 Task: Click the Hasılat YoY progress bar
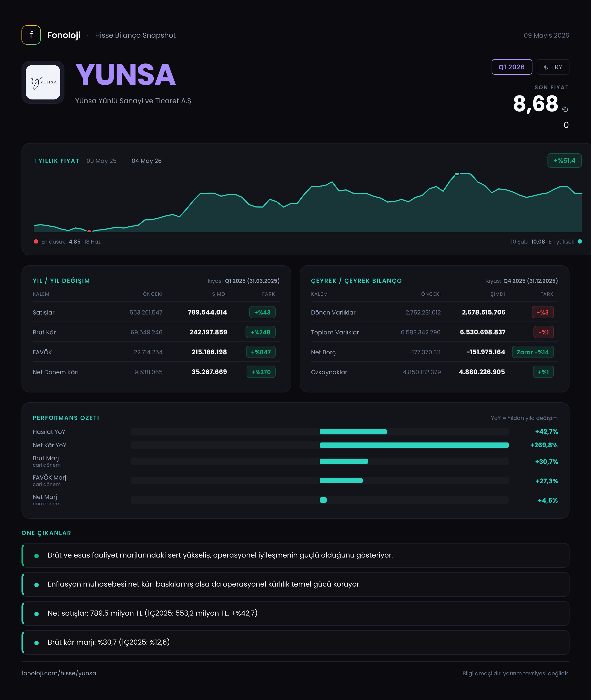320,432
